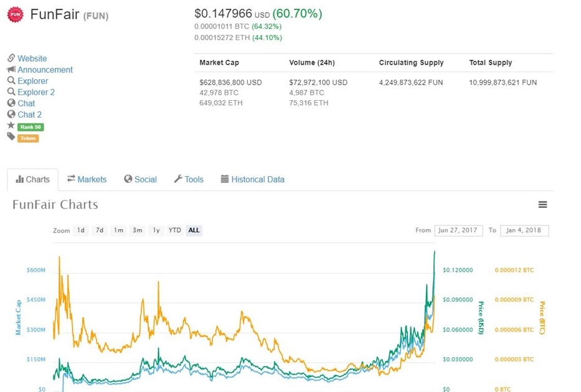The width and height of the screenshot is (581, 392).
Task: Click the $600M axis tick label
Action: click(x=36, y=270)
